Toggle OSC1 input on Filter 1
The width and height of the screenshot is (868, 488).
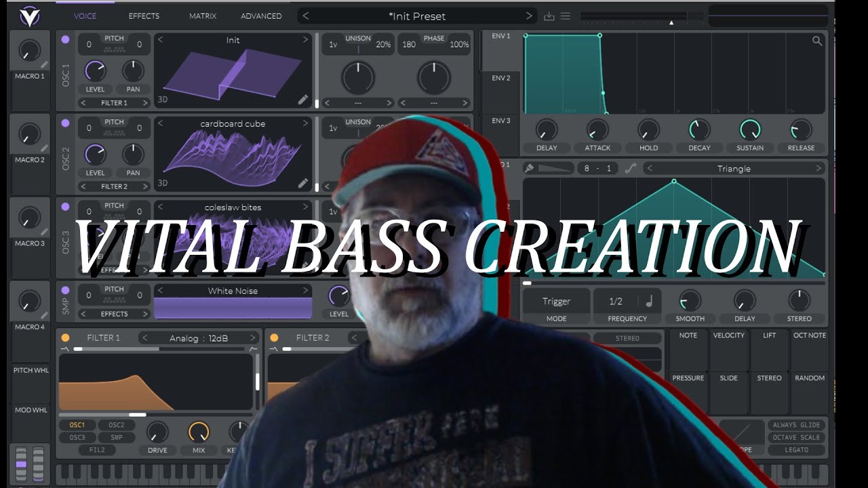[77, 425]
